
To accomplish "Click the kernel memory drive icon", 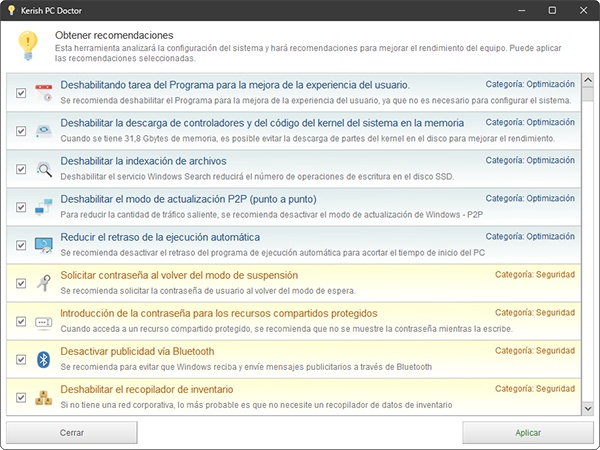I will click(x=44, y=130).
